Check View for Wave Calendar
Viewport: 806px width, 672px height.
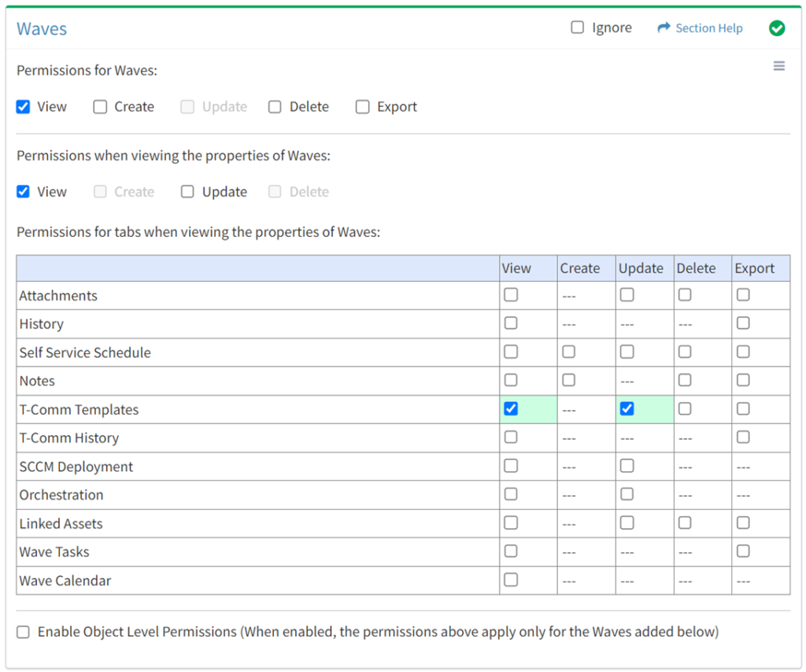511,580
